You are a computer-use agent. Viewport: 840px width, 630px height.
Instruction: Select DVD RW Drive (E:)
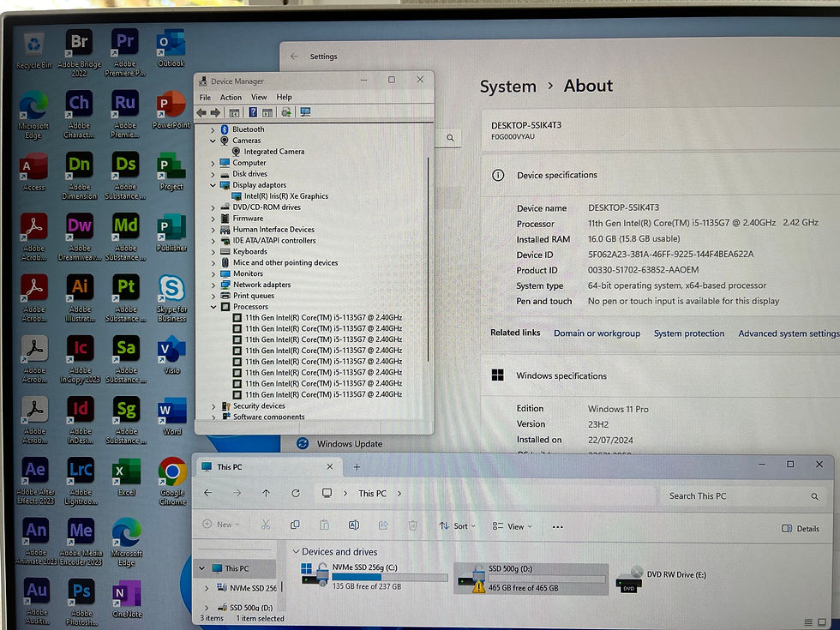click(662, 579)
